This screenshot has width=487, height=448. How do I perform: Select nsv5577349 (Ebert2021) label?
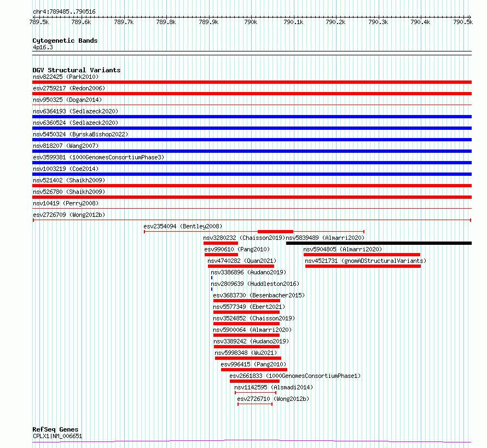[249, 307]
